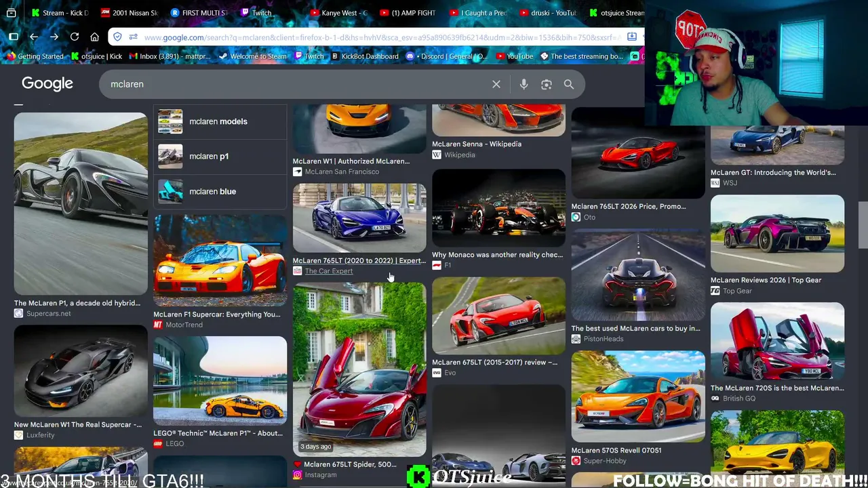The width and height of the screenshot is (868, 488).
Task: Open the LEGO Technic McLaren P1 thumbnail
Action: 220,381
